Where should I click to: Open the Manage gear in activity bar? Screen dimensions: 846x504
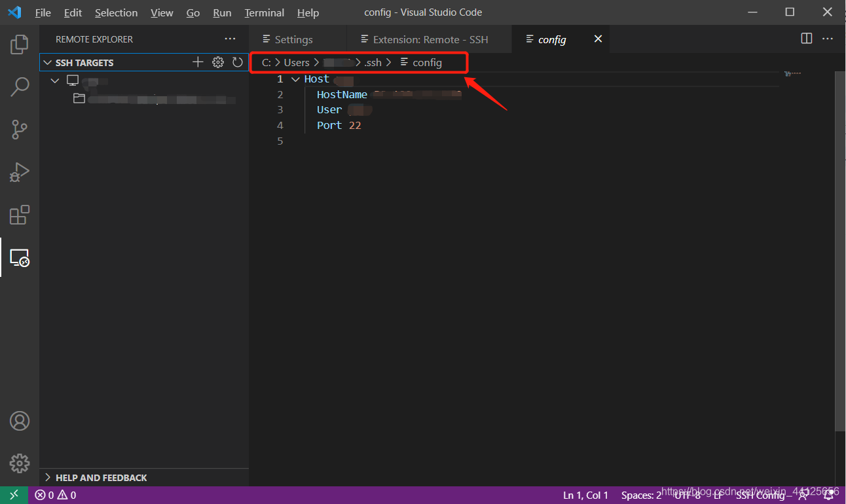tap(20, 463)
